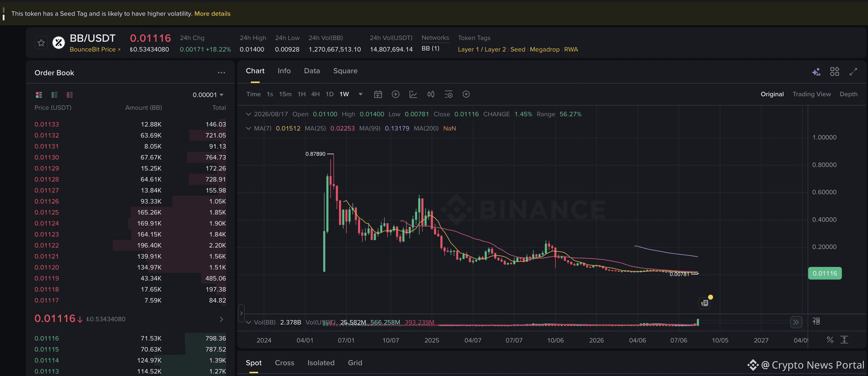868x376 pixels.
Task: Switch to the Chart tab
Action: pyautogui.click(x=255, y=71)
